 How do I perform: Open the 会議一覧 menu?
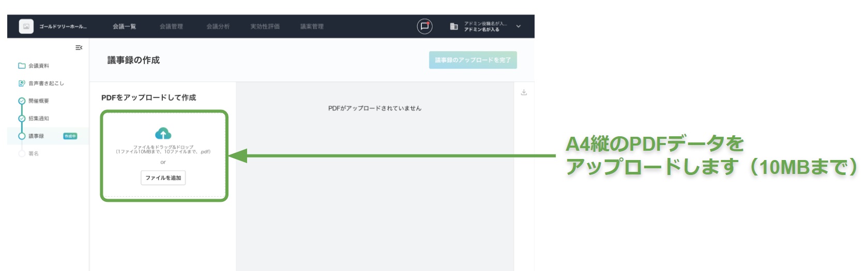pyautogui.click(x=124, y=26)
